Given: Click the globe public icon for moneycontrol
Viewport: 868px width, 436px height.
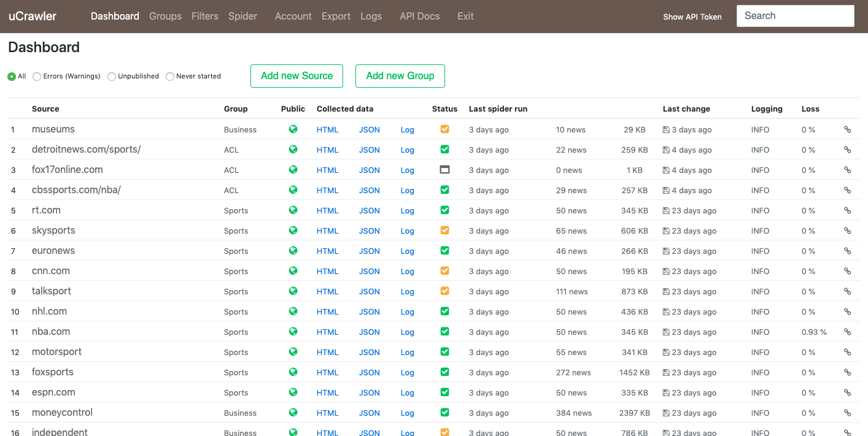Looking at the screenshot, I should click(293, 413).
